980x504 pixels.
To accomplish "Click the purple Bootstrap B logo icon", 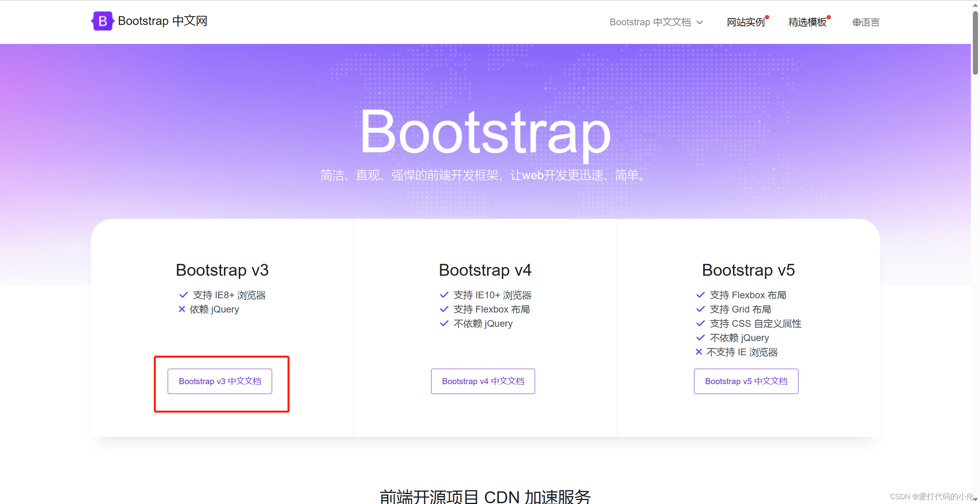I will pyautogui.click(x=102, y=21).
